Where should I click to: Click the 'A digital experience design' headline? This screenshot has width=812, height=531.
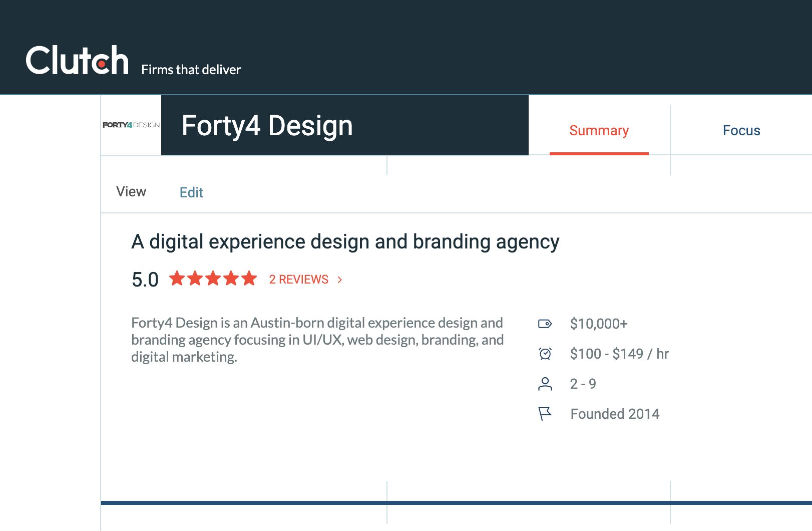tap(345, 242)
